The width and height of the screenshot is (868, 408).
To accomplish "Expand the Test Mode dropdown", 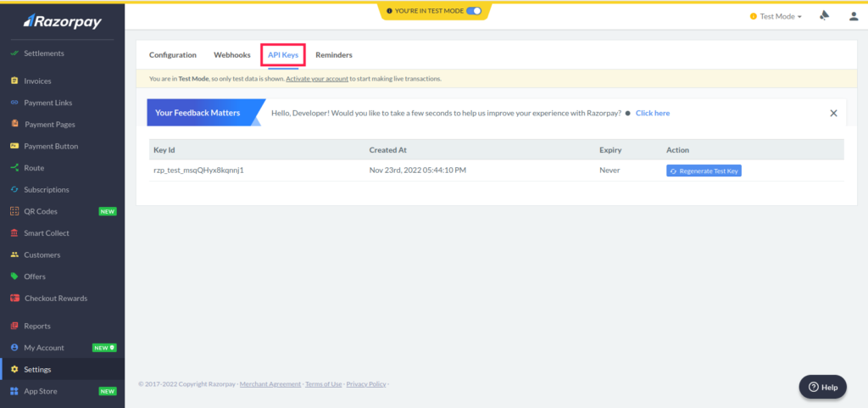I will tap(776, 16).
